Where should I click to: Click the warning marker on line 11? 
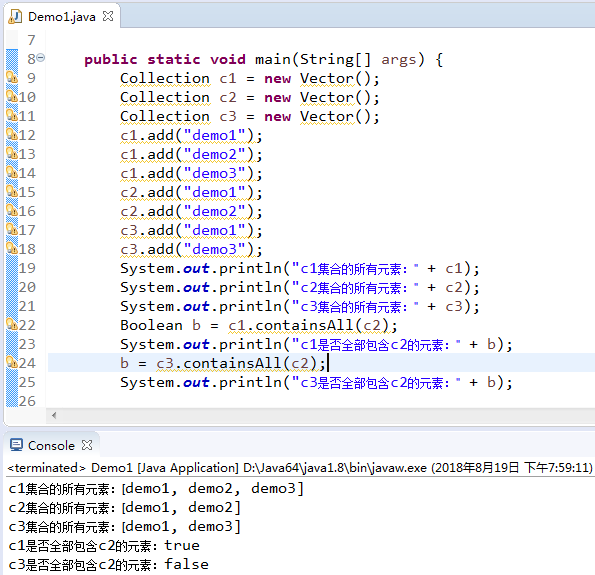point(12,115)
